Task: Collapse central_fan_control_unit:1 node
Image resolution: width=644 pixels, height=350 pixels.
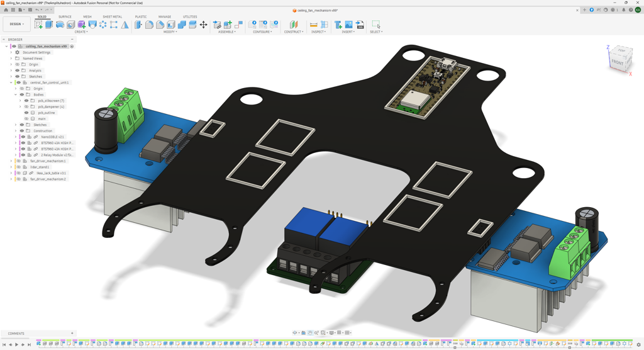Action: 11,82
